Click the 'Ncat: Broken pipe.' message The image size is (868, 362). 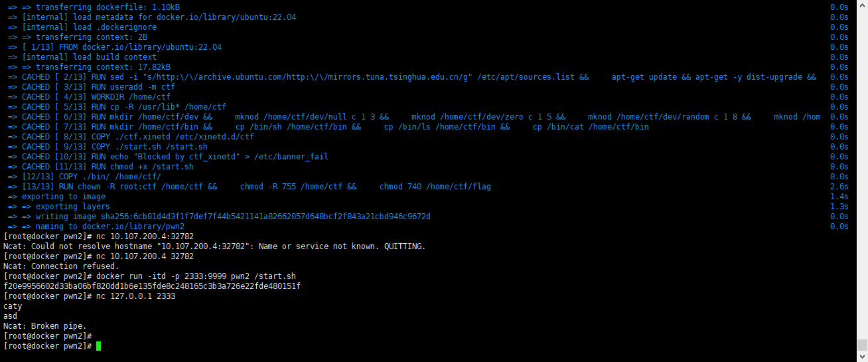tap(45, 326)
